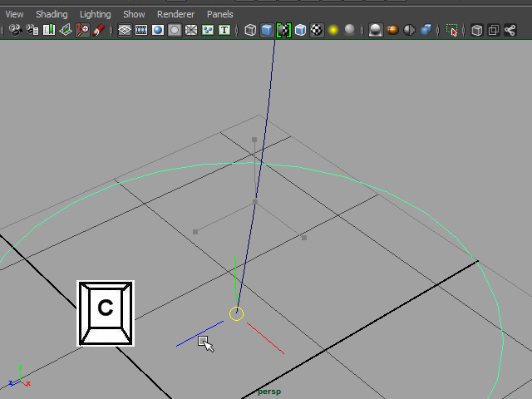Open the camera Bookmarks icon
The width and height of the screenshot is (532, 399).
tap(49, 30)
